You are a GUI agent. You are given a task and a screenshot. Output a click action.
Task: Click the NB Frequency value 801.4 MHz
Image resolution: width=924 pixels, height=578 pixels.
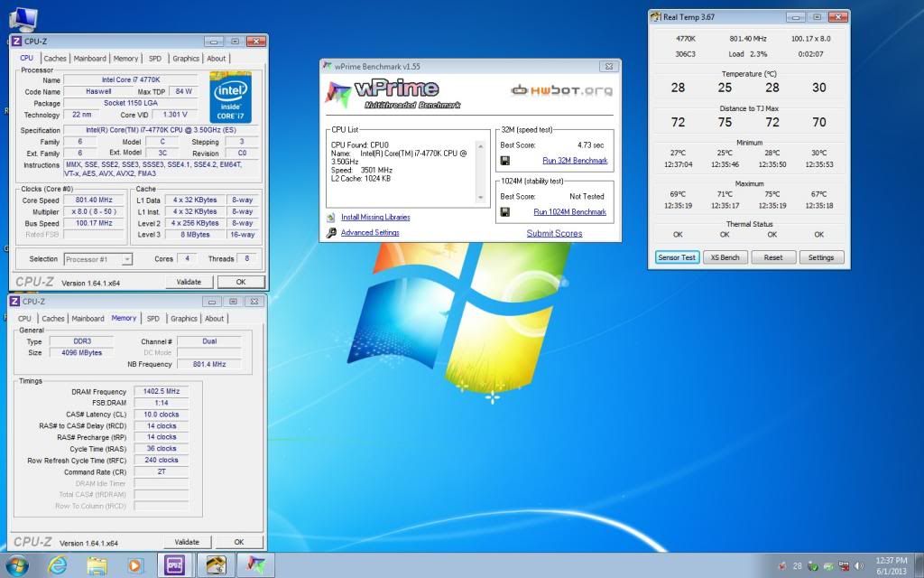[209, 364]
